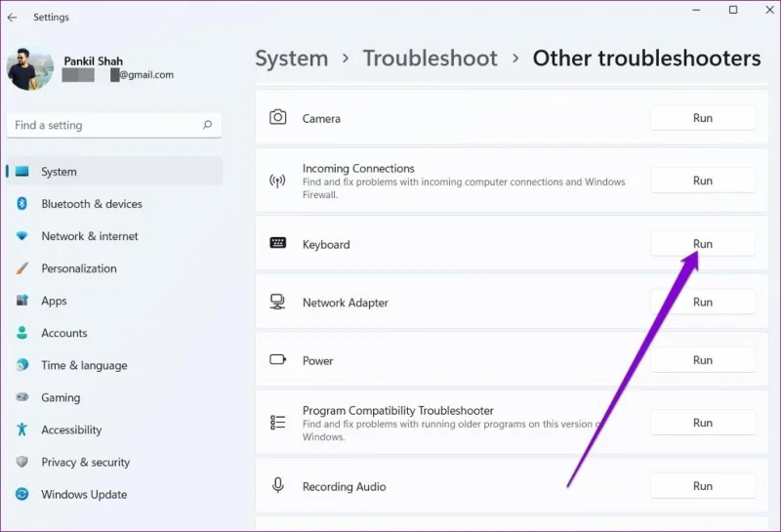Click the Personalization paintbrush icon
This screenshot has width=781, height=532.
click(x=21, y=268)
